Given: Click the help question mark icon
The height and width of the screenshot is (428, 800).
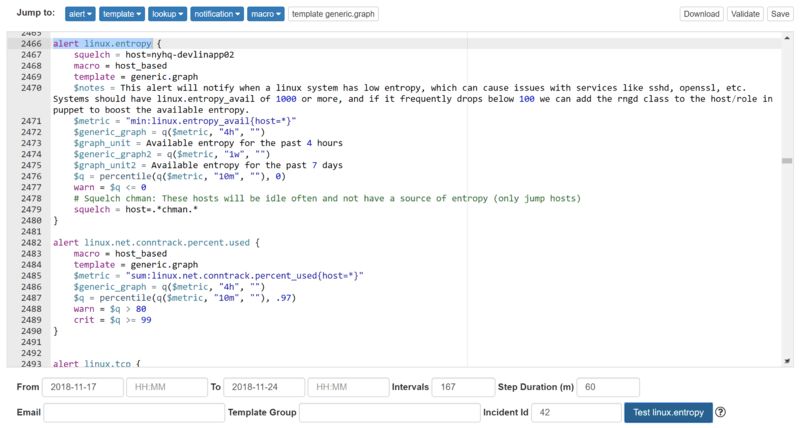Looking at the screenshot, I should 720,412.
